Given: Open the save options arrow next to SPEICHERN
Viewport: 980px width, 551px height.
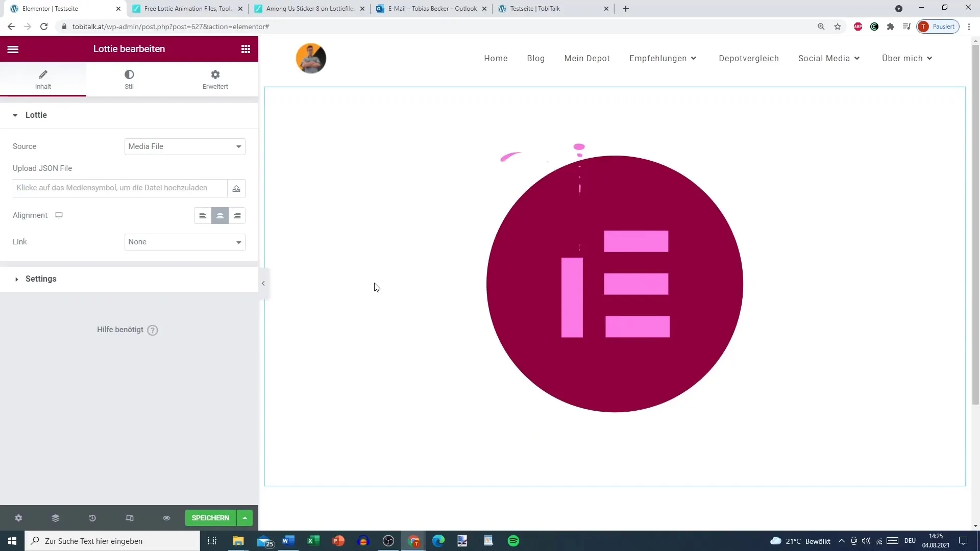Looking at the screenshot, I should point(245,518).
